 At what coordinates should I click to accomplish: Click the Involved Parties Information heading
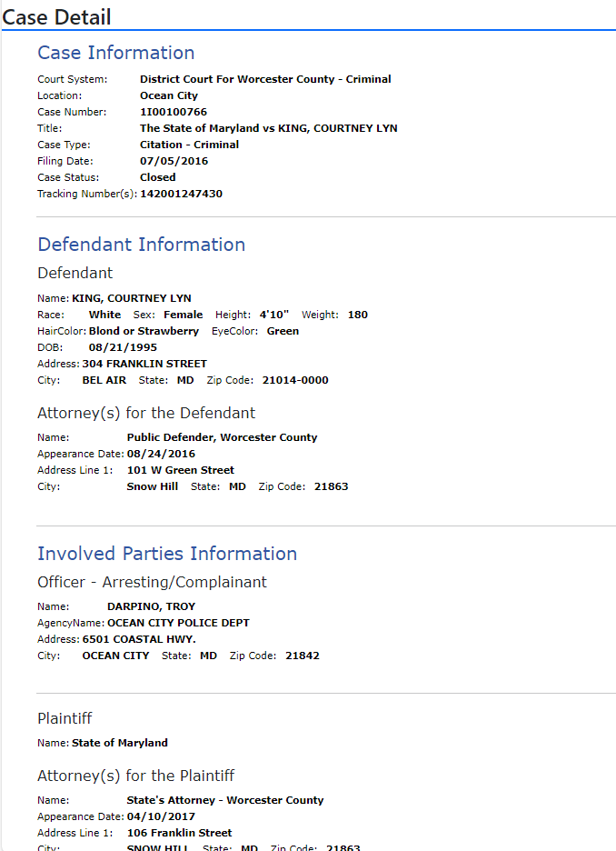167,554
